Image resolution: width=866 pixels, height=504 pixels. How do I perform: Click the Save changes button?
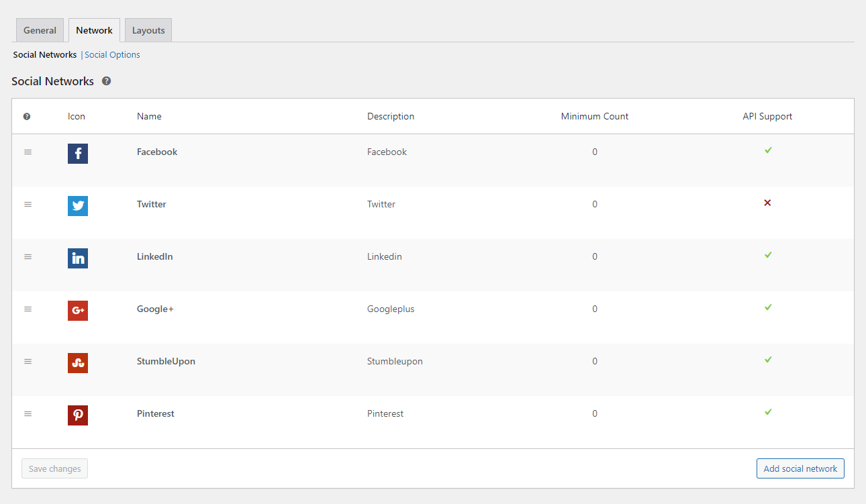(x=55, y=468)
